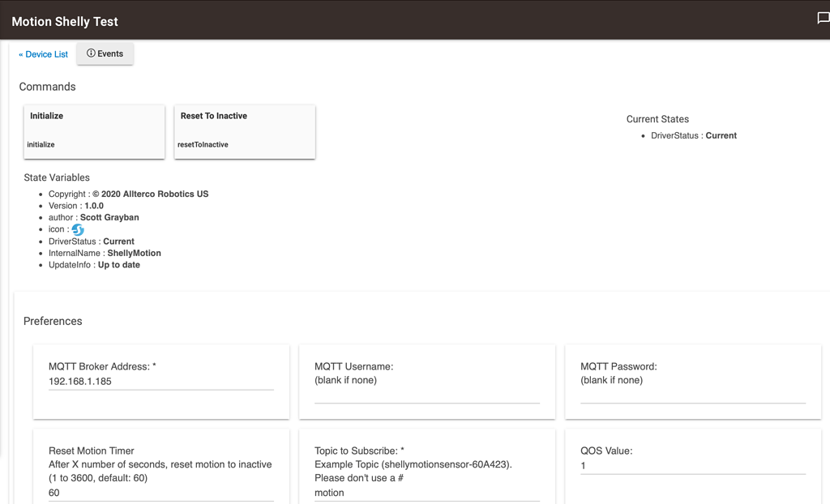Run the Initialize command

point(93,131)
